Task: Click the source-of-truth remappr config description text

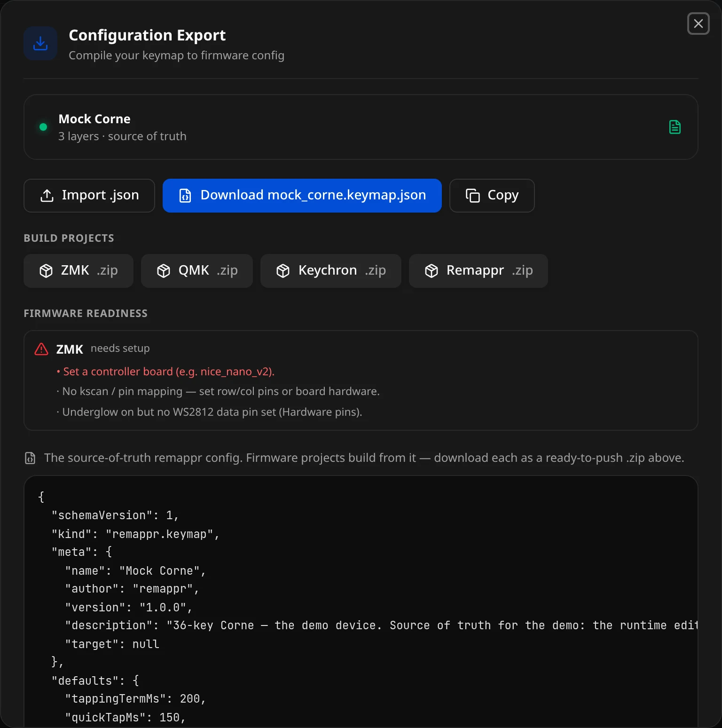Action: (364, 458)
